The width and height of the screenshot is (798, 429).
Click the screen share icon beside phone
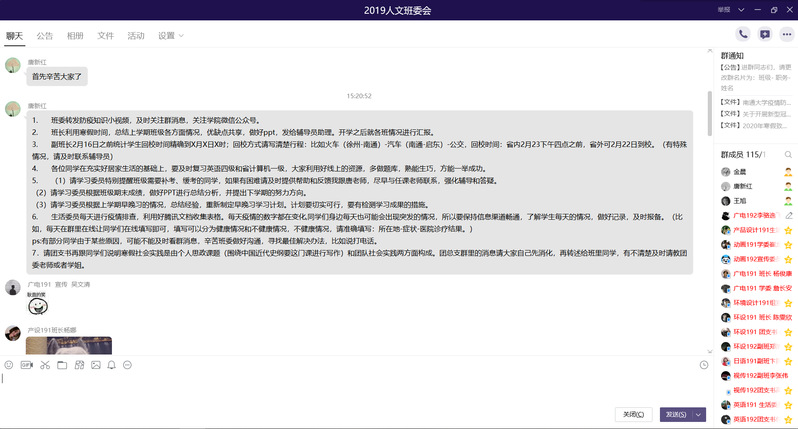click(764, 35)
